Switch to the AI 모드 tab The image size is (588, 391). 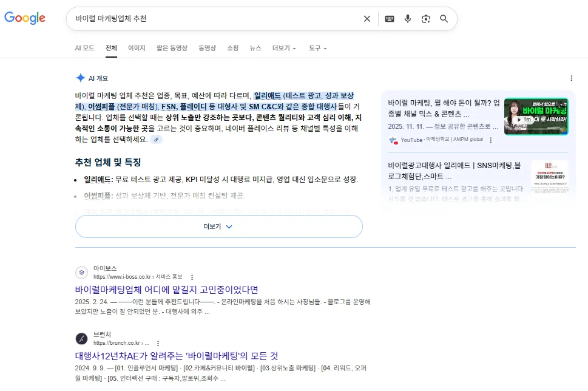84,48
